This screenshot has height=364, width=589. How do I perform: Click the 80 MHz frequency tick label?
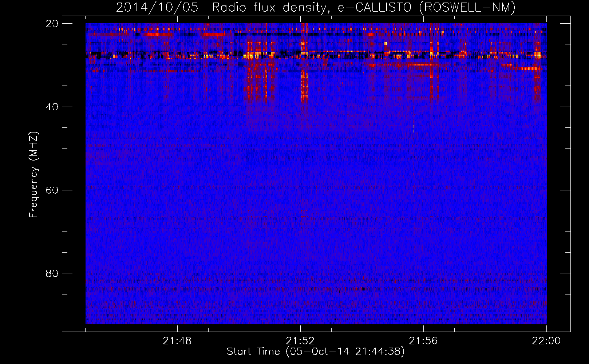[52, 273]
